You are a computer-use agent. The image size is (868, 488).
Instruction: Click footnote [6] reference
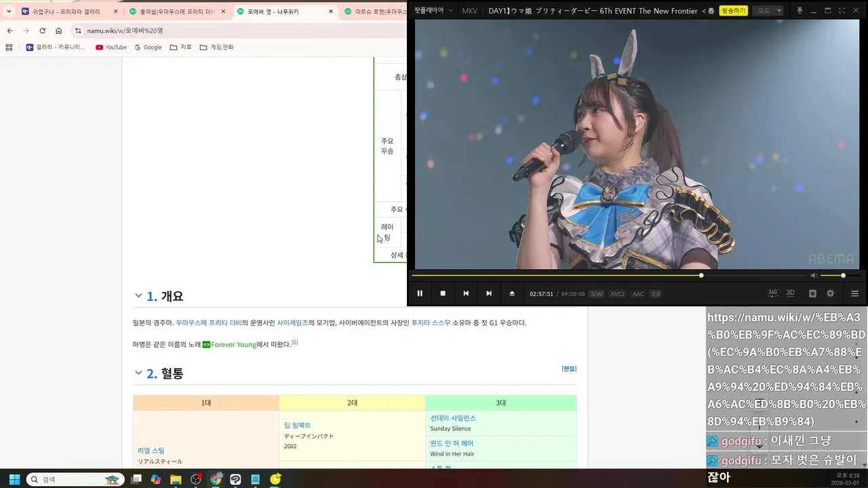click(294, 342)
